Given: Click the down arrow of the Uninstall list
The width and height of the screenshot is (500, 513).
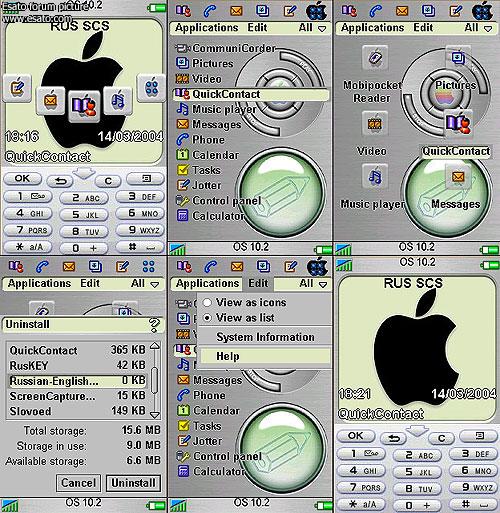Looking at the screenshot, I should point(154,415).
